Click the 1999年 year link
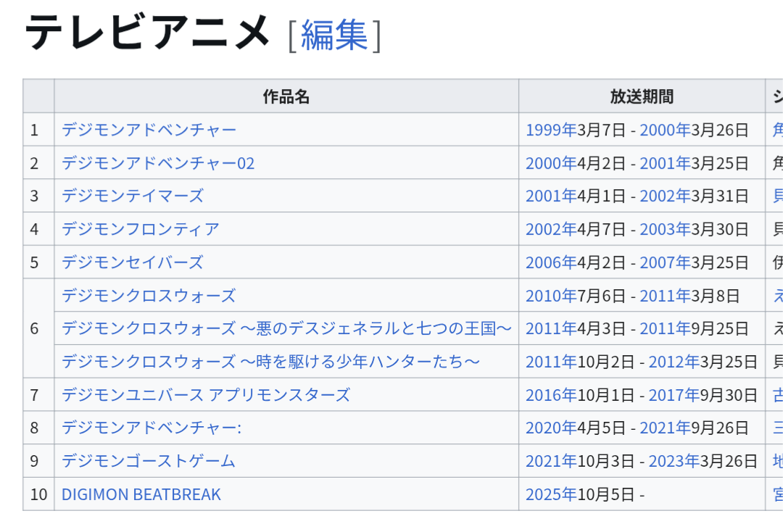Image resolution: width=783 pixels, height=532 pixels. (x=551, y=130)
